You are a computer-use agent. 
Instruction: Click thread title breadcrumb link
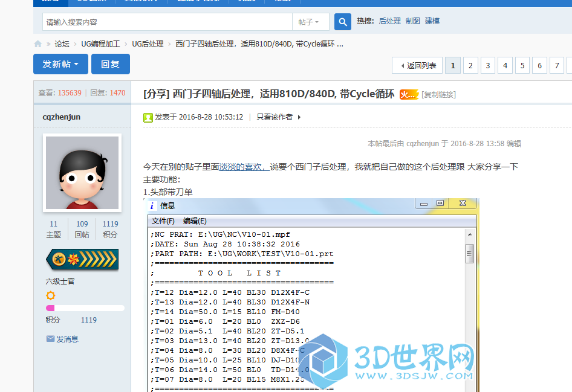[x=259, y=44]
